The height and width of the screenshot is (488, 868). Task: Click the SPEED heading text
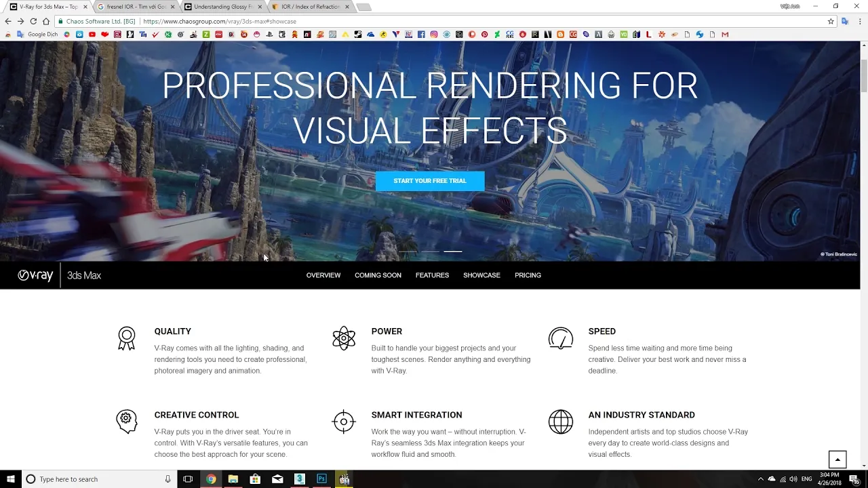601,331
